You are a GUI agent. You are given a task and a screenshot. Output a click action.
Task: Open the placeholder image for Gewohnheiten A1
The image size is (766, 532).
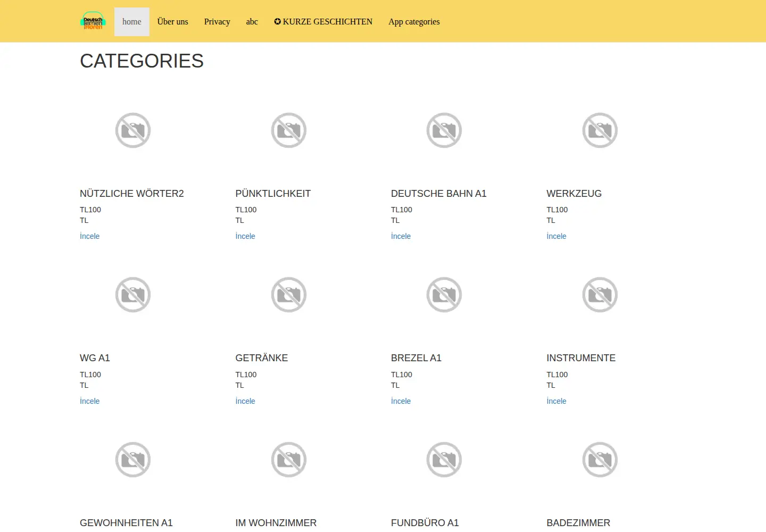point(133,460)
